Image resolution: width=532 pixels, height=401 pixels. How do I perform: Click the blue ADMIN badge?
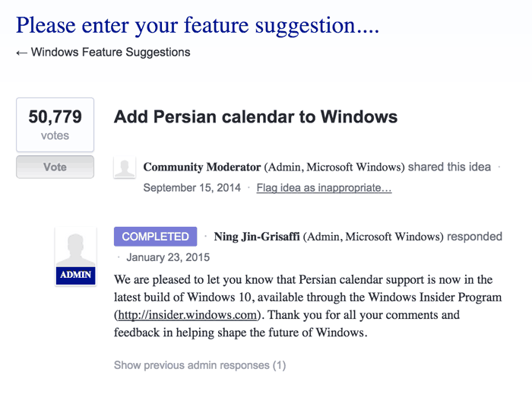[x=76, y=275]
